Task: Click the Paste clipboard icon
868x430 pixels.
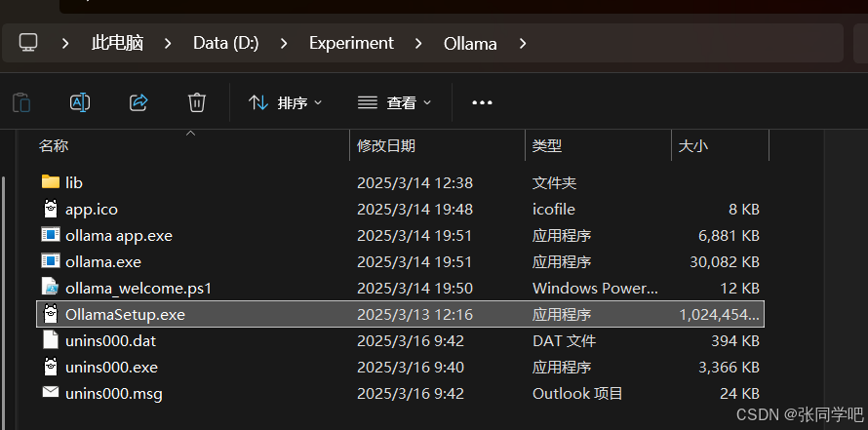Action: (x=21, y=102)
